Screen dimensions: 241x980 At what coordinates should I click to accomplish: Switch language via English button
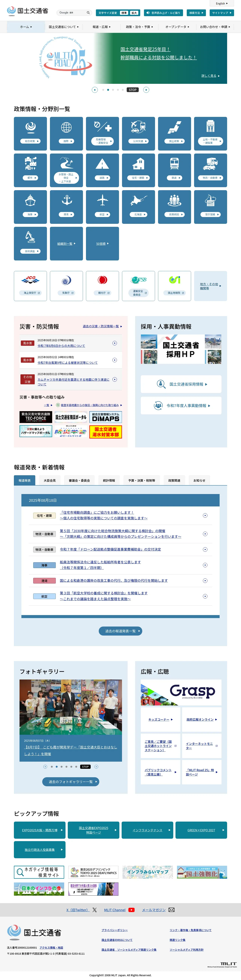222,3
